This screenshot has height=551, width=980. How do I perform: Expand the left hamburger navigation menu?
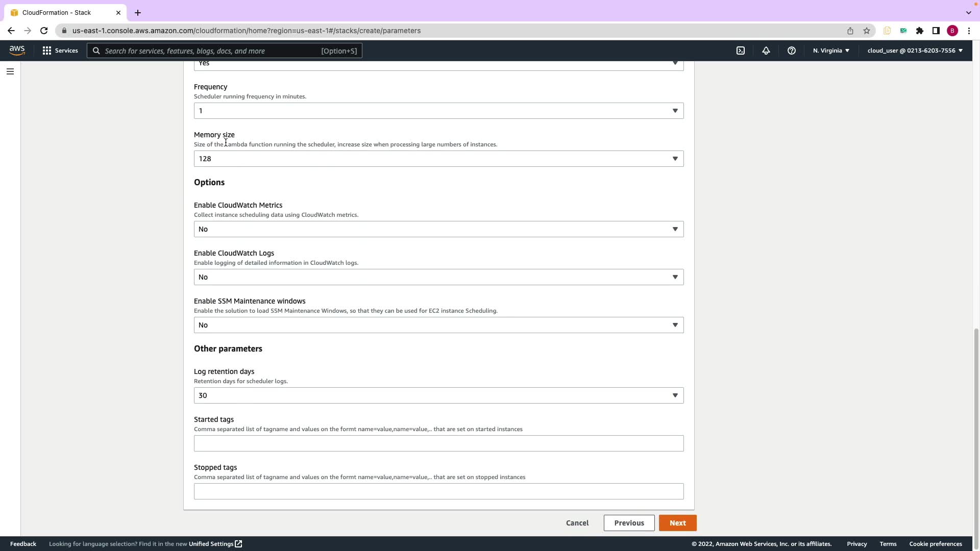click(10, 71)
